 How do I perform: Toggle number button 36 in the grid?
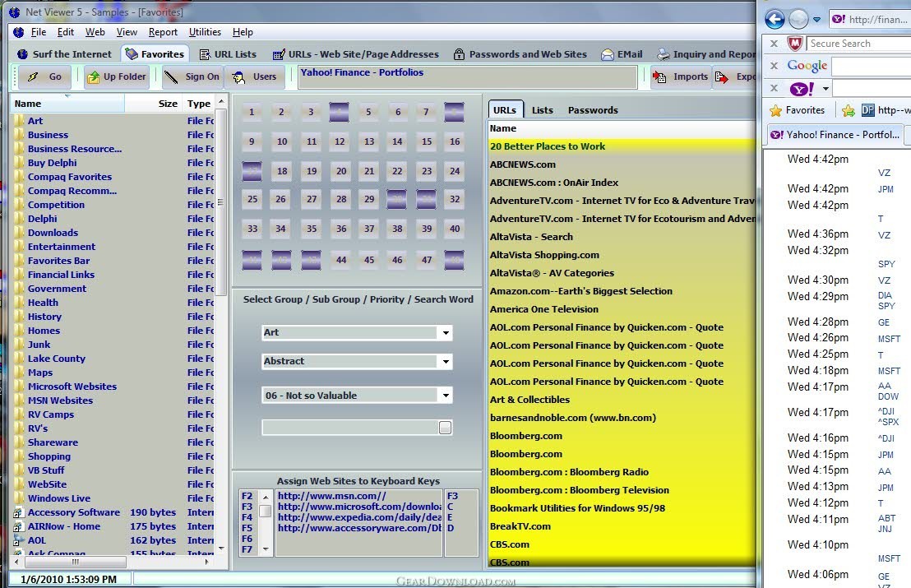coord(341,229)
